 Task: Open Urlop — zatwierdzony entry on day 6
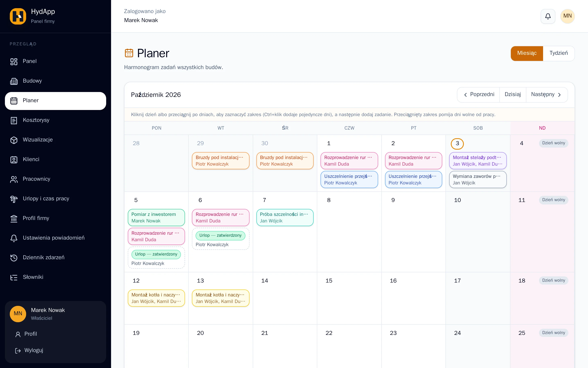220,239
